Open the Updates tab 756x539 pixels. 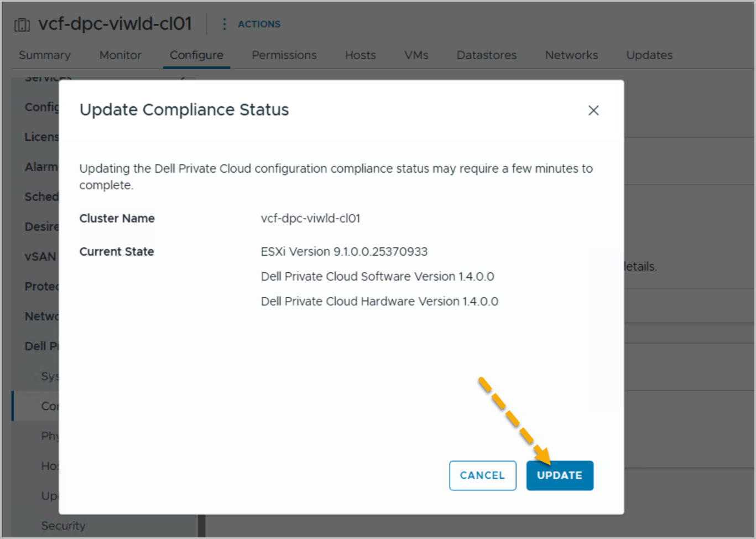(649, 55)
